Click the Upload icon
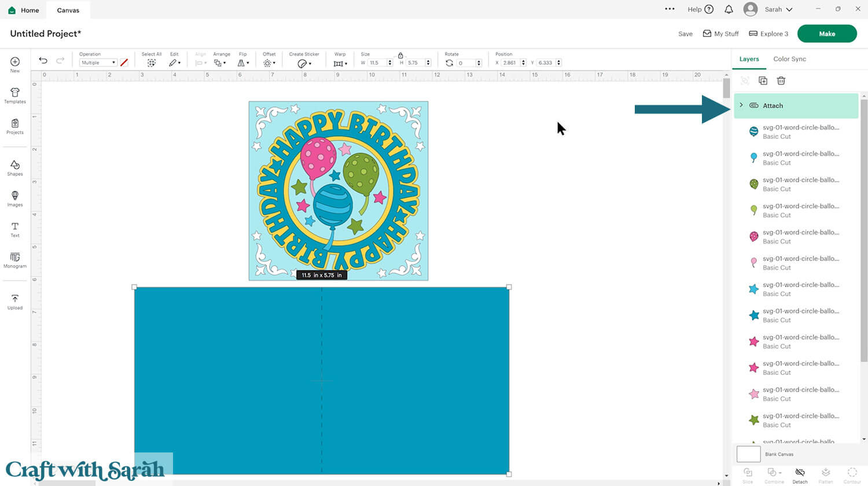This screenshot has height=486, width=868. click(x=15, y=301)
